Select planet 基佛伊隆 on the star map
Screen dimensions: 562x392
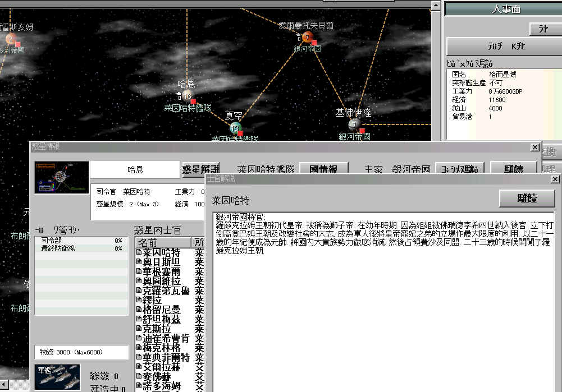(x=354, y=124)
